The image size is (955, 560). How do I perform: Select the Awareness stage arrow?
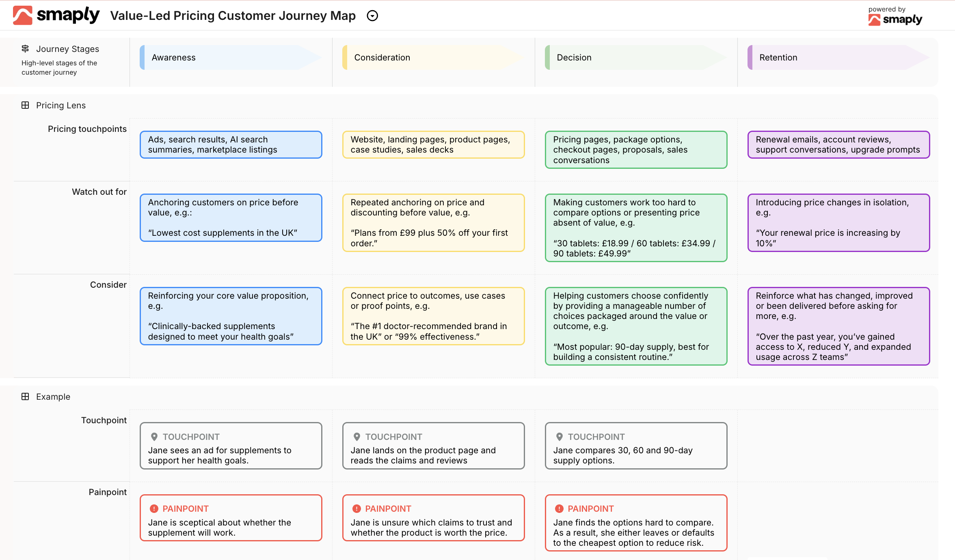coord(231,58)
